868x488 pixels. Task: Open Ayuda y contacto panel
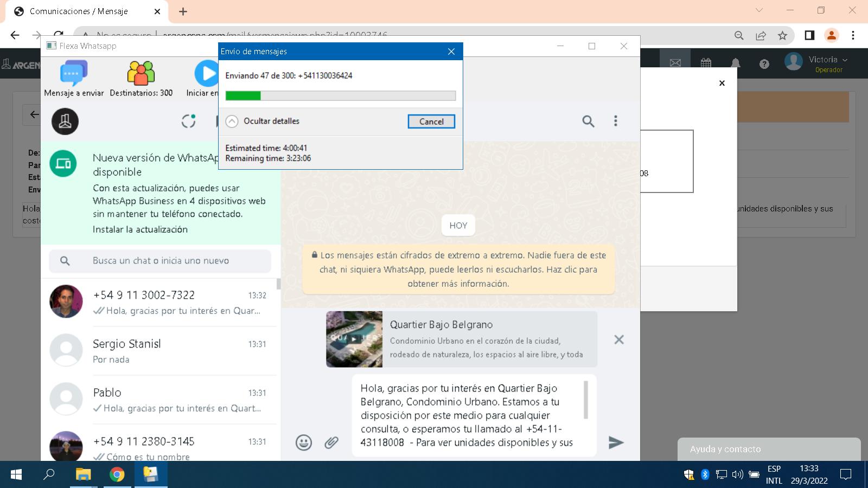pyautogui.click(x=769, y=449)
